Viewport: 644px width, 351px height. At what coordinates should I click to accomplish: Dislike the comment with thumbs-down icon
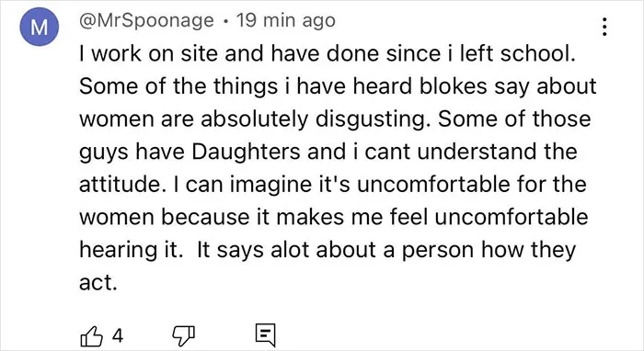(x=183, y=336)
